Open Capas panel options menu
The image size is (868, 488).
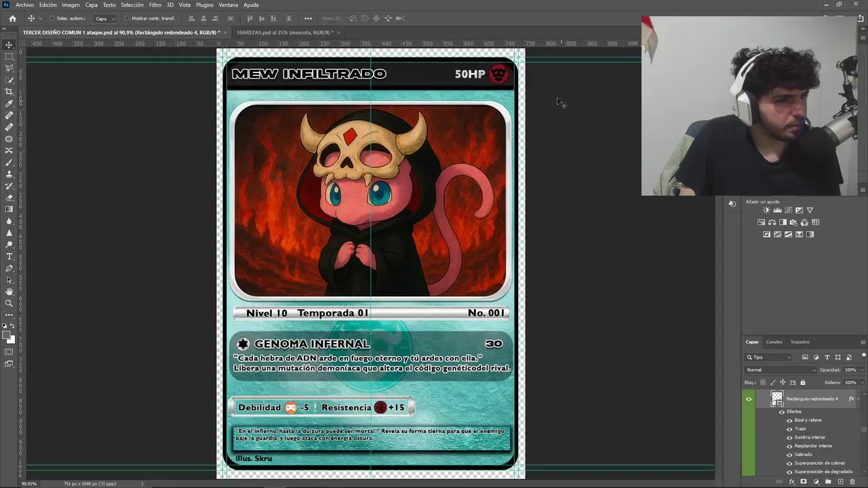861,342
